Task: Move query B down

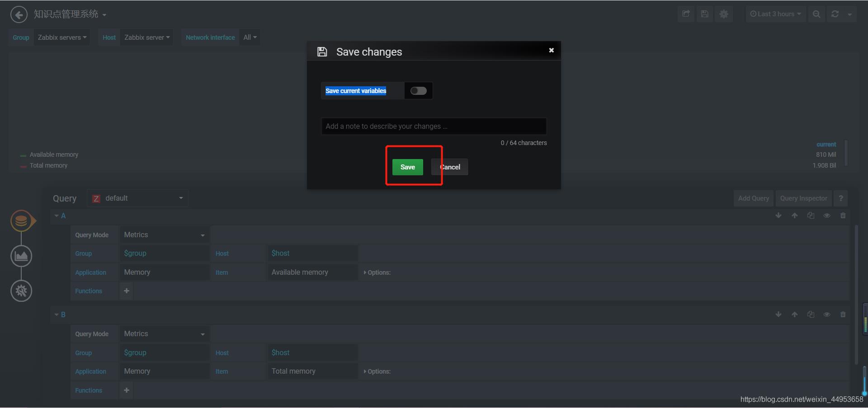Action: tap(778, 314)
